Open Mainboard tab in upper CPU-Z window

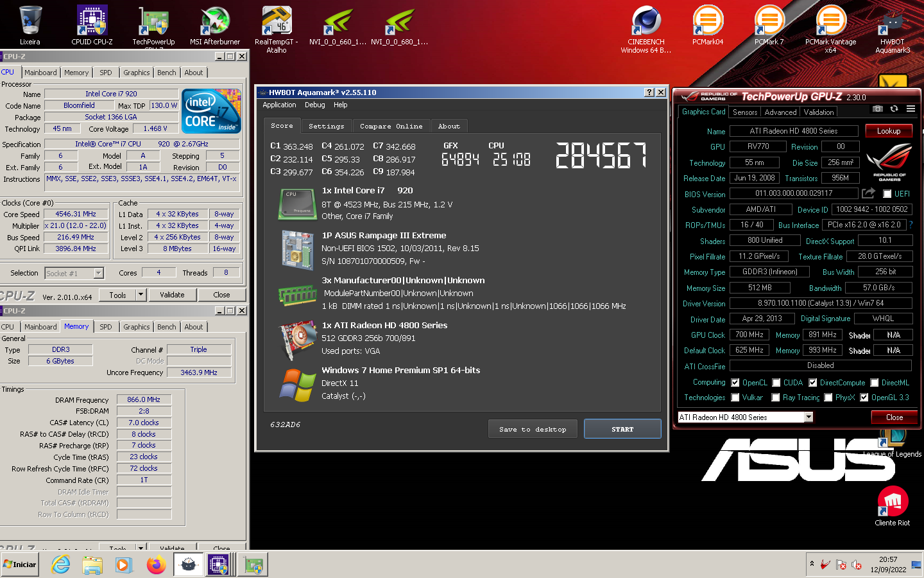pos(40,73)
